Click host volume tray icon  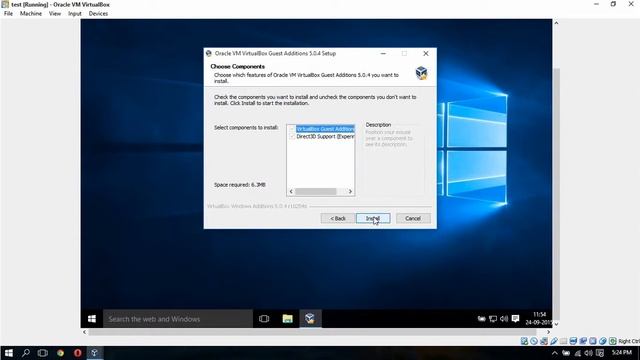[x=588, y=353]
